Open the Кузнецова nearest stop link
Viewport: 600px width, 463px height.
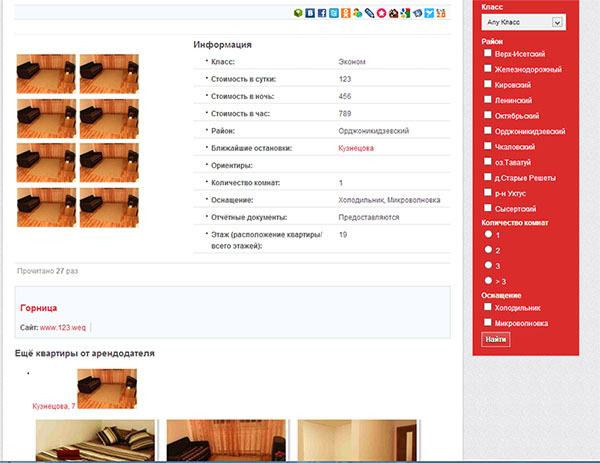tap(357, 147)
